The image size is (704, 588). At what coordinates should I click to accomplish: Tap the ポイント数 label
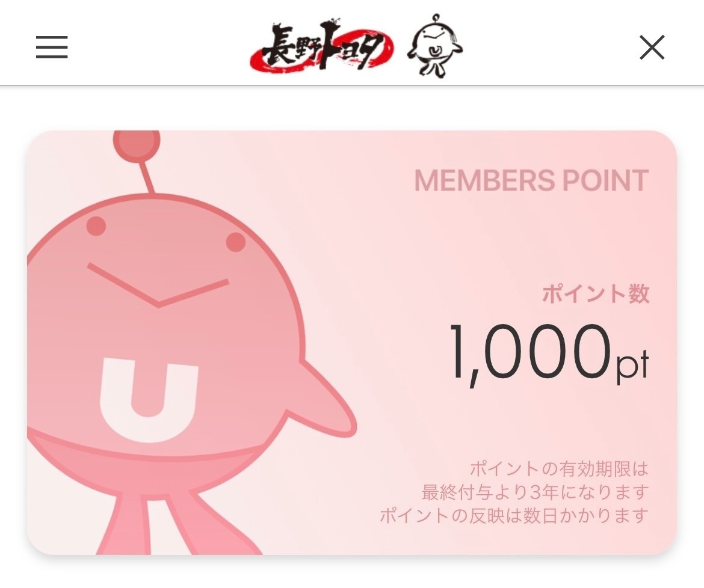596,294
